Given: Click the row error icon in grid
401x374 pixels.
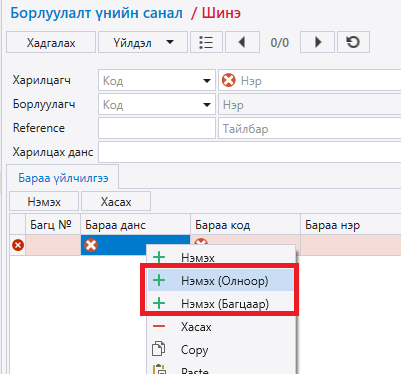Looking at the screenshot, I should (18, 245).
